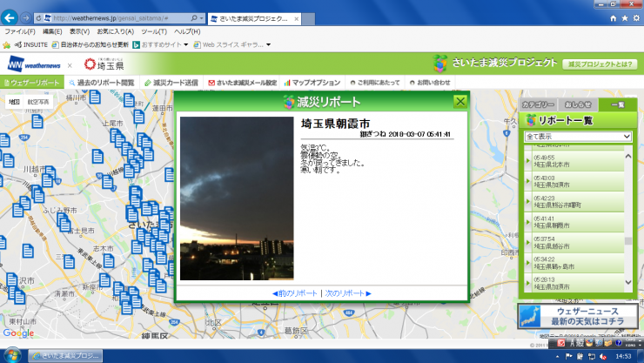Click the IE back arrow button
644x363 pixels.
11,17
